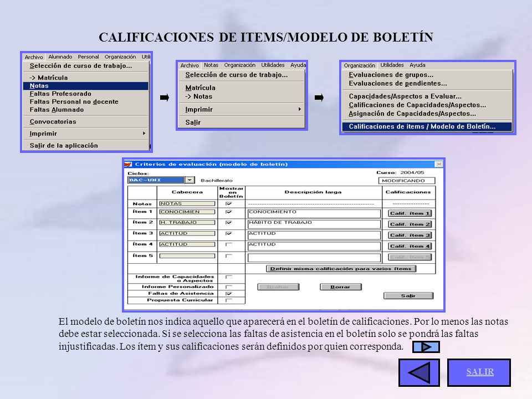Click the Borrar button

pos(341,287)
